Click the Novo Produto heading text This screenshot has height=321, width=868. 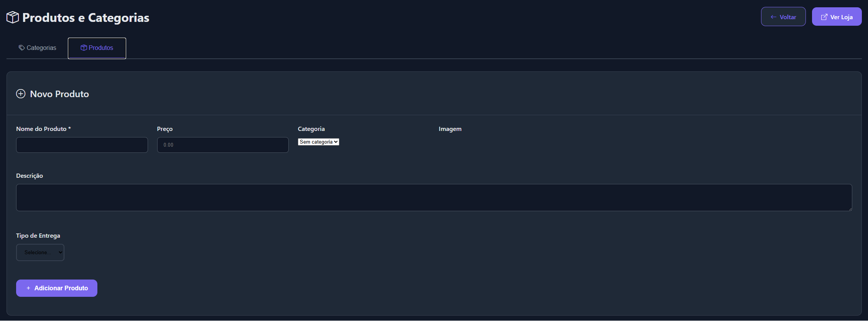click(59, 94)
